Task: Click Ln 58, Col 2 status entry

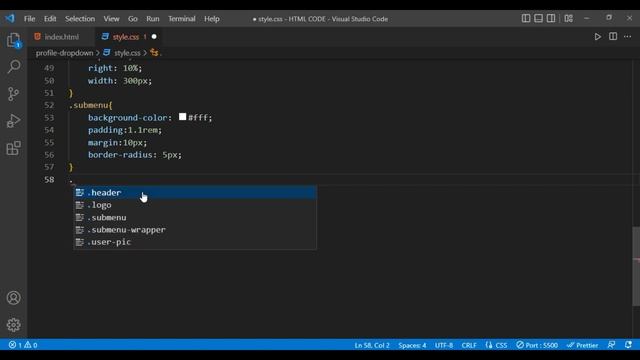Action: 372,345
